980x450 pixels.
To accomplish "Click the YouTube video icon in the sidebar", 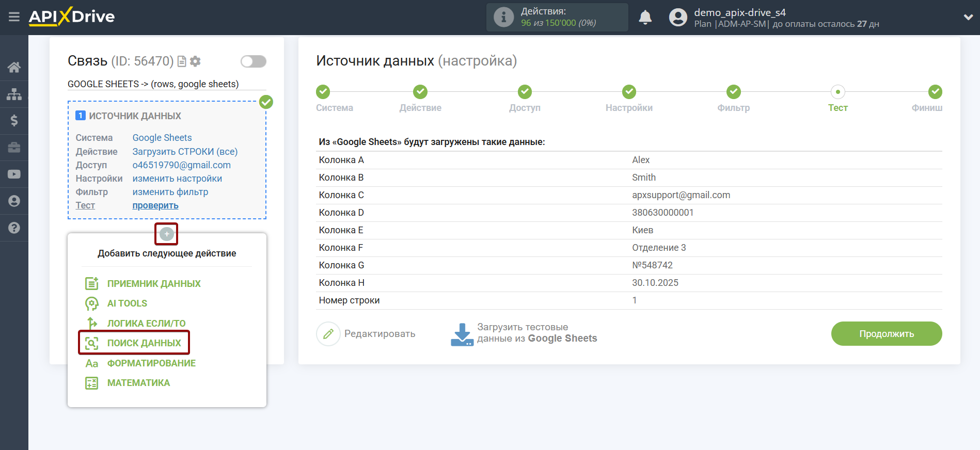I will [14, 174].
